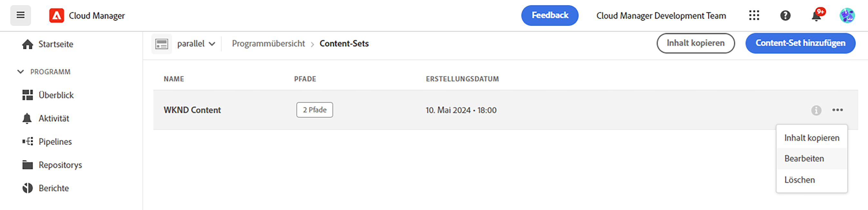Click the info icon on WKND Content row
868x210 pixels.
[x=816, y=110]
